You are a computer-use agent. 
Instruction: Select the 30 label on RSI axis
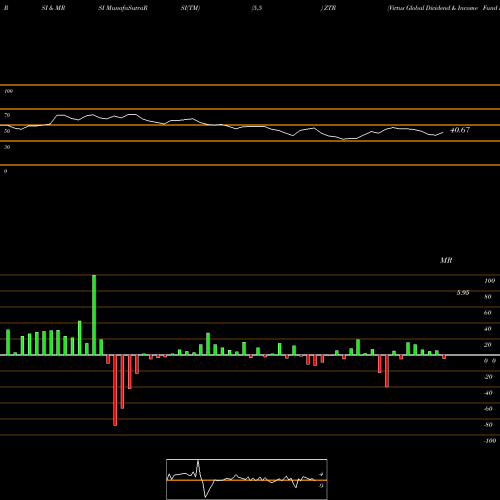point(7,147)
